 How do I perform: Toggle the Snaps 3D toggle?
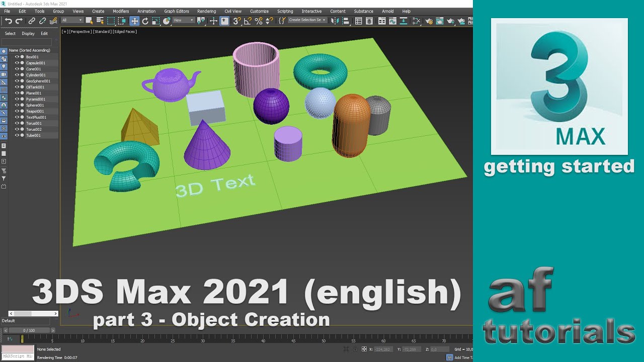237,21
